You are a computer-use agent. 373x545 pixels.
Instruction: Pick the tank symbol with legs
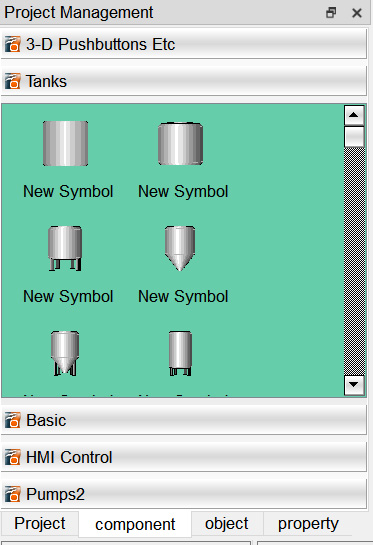pos(65,248)
